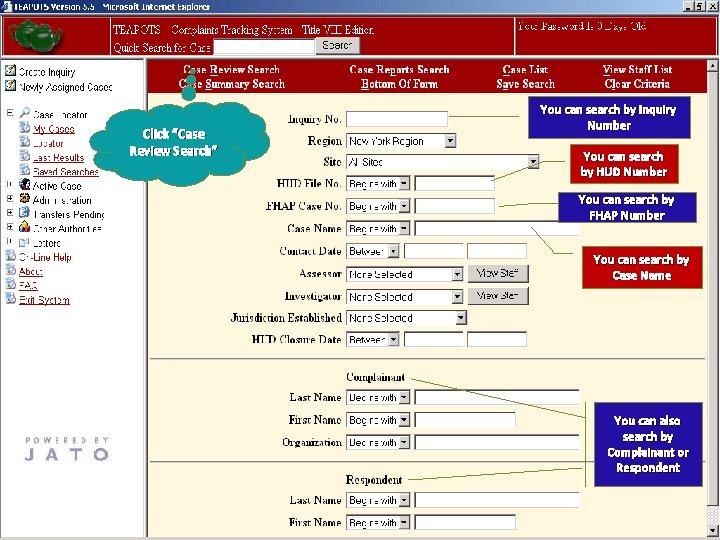Expand the Letters tree node
720x540 pixels.
tap(10, 242)
